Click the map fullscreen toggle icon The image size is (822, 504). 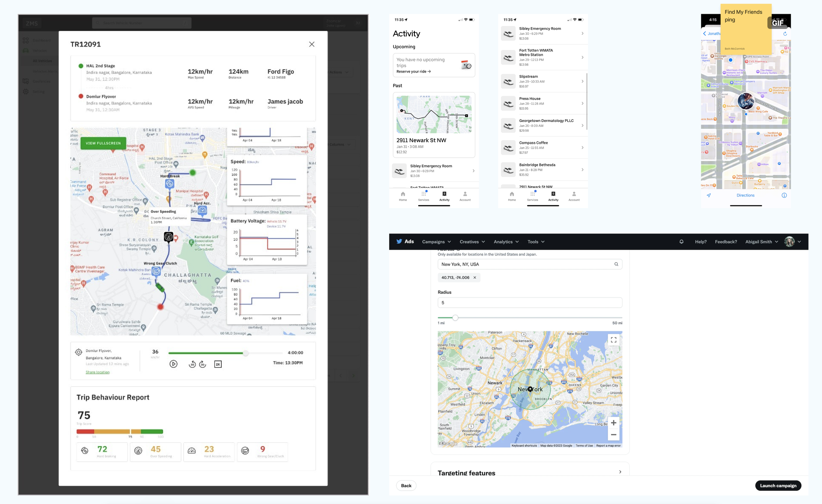(613, 340)
